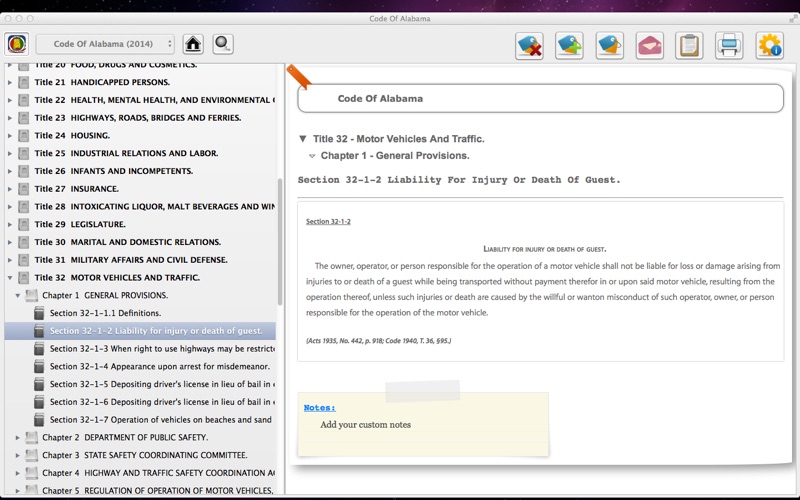Open Section 32-1-7 Operation of vehicles on beaches
The height and width of the screenshot is (500, 800).
pos(140,420)
